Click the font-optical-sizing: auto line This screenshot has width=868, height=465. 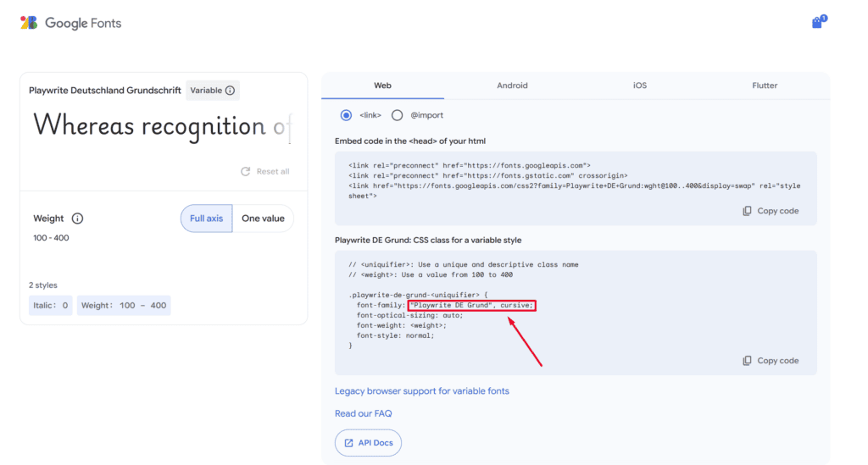(x=409, y=315)
